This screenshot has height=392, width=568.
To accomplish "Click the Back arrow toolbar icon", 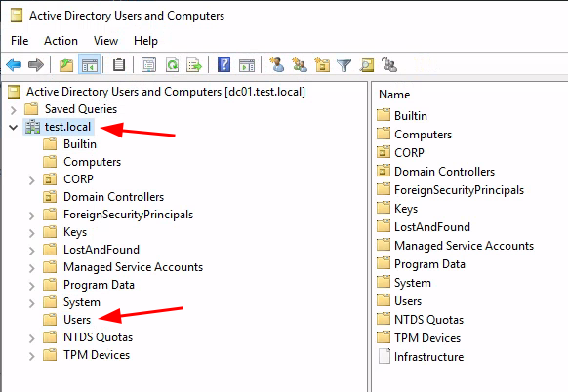I will pyautogui.click(x=14, y=65).
